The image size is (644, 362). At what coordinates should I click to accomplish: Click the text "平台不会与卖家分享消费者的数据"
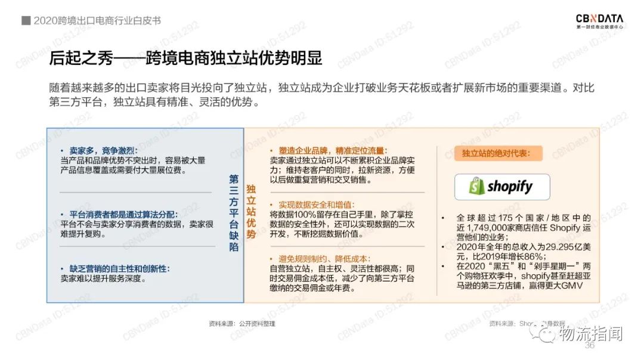point(137,229)
